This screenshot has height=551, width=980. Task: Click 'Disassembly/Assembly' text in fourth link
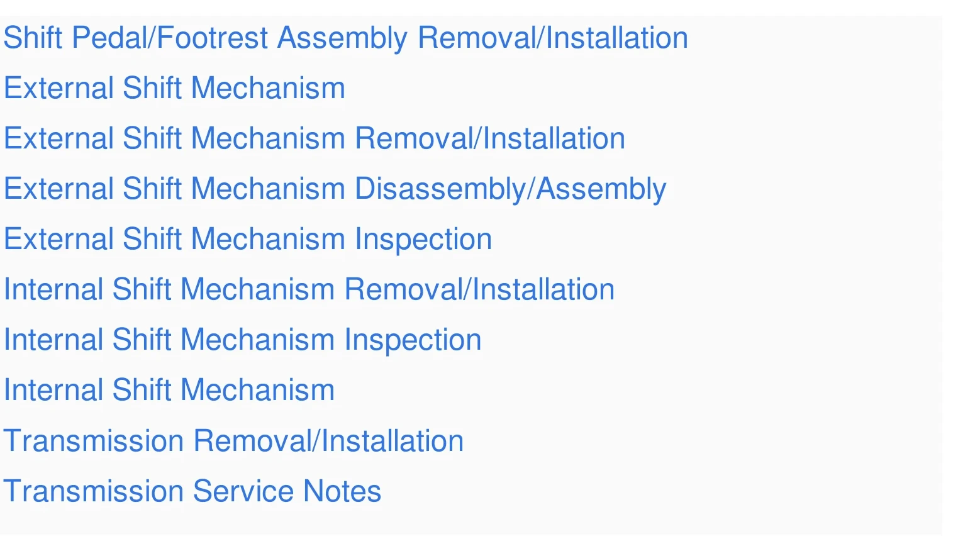pyautogui.click(x=511, y=189)
